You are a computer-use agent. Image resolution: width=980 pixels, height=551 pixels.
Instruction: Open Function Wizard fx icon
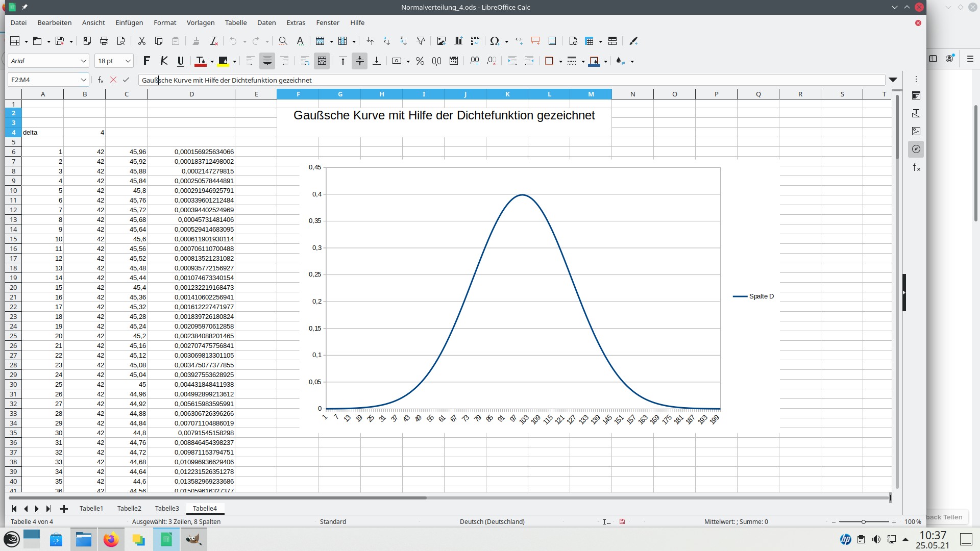(x=101, y=80)
